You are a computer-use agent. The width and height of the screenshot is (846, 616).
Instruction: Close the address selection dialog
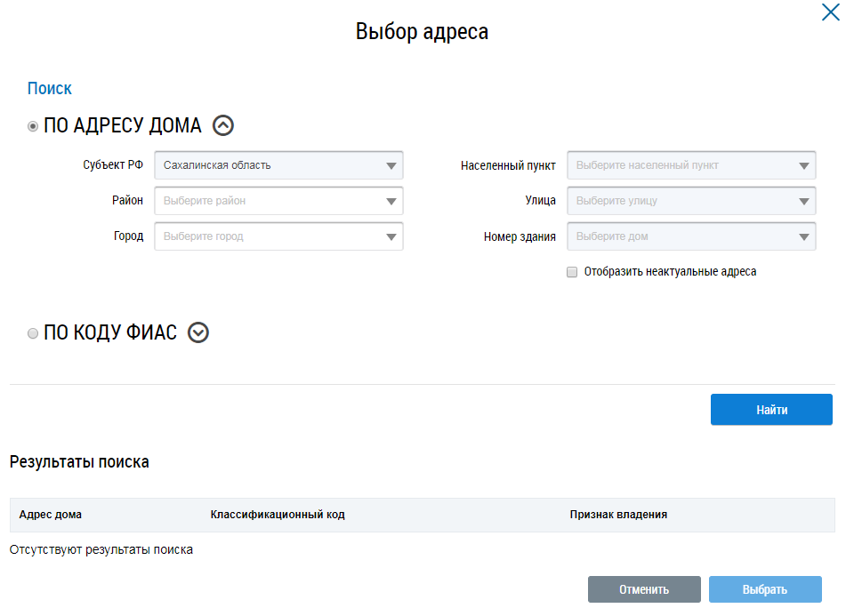pyautogui.click(x=829, y=12)
